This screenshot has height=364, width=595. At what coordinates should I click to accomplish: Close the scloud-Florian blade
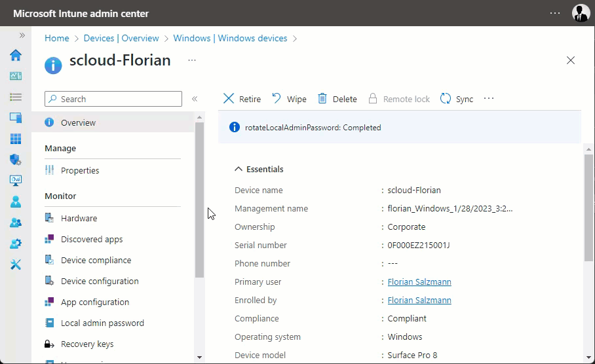coord(570,60)
